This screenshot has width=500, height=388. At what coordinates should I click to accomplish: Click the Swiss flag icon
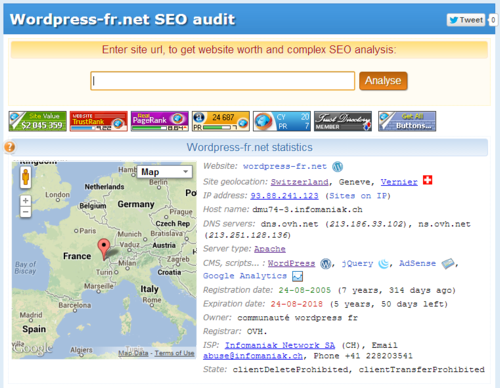427,180
